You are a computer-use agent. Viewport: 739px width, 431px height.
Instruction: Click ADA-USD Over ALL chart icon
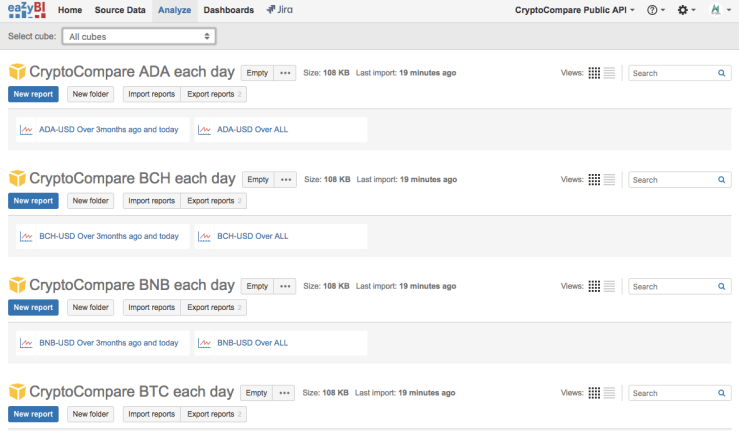pyautogui.click(x=204, y=130)
